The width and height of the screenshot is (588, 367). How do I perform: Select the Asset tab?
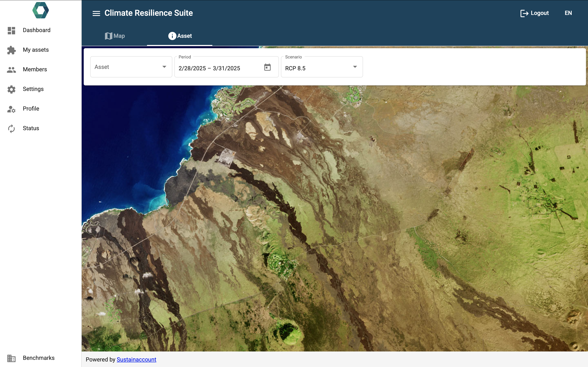180,36
